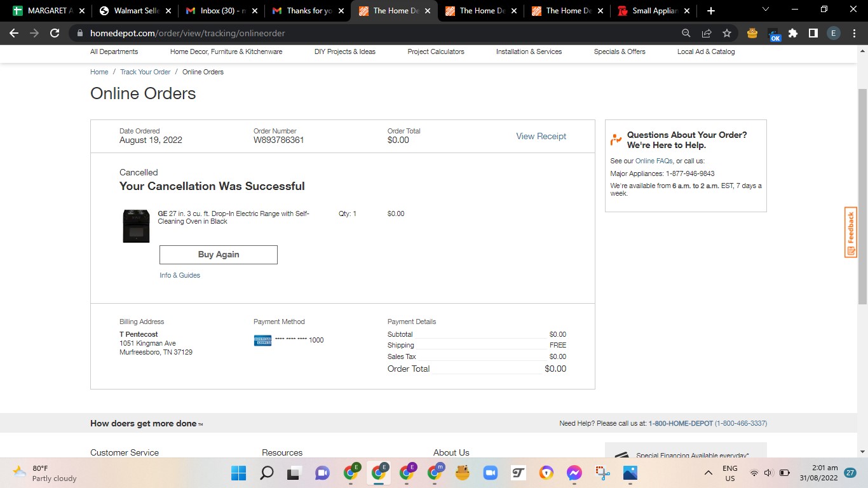
Task: Open the Info & Guides link
Action: coord(180,275)
